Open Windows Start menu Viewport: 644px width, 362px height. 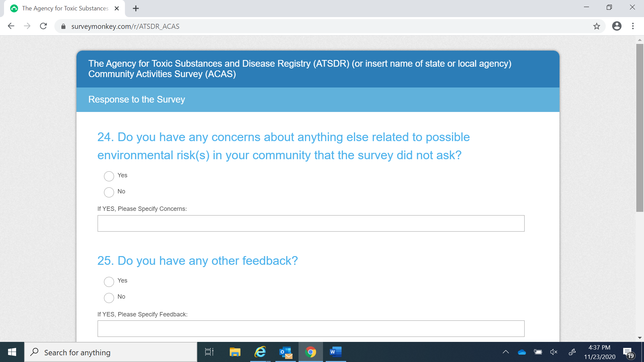(x=12, y=352)
